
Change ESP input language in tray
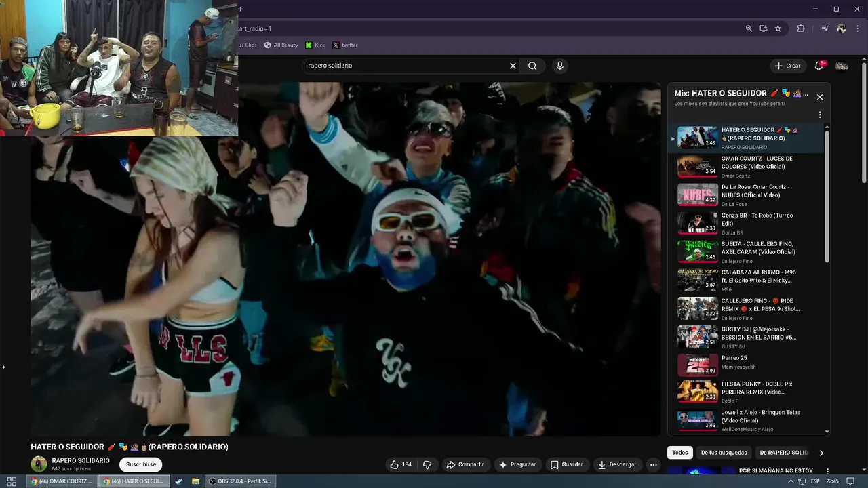[815, 481]
